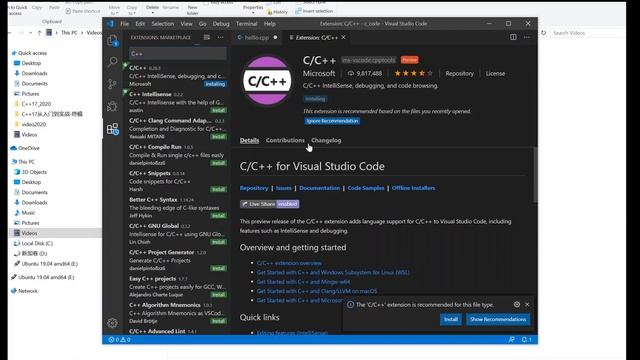The image size is (640, 360).
Task: Switch to the hello.cpp editor tab
Action: pos(257,37)
